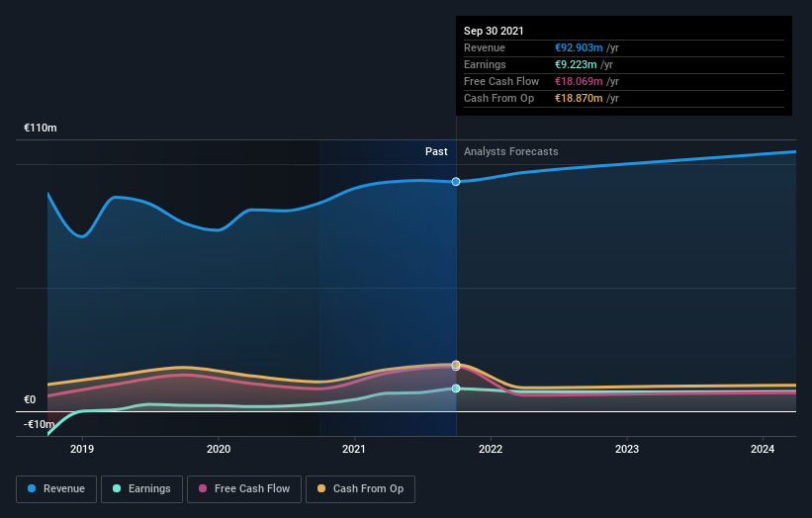Click the €92.903m revenue value
This screenshot has width=812, height=518.
[579, 47]
